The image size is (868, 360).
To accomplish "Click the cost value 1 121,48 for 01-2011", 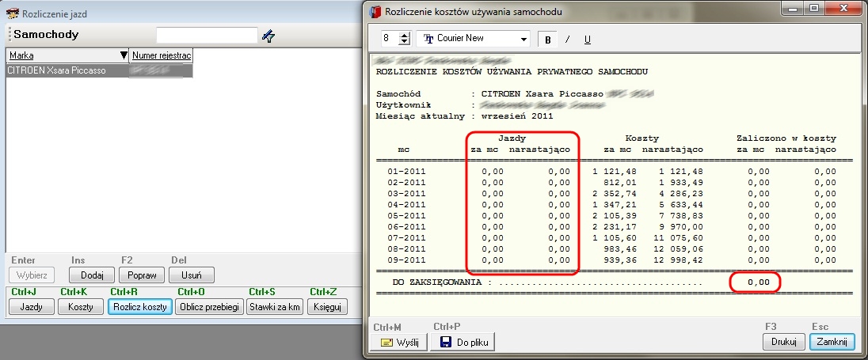I will pyautogui.click(x=615, y=172).
